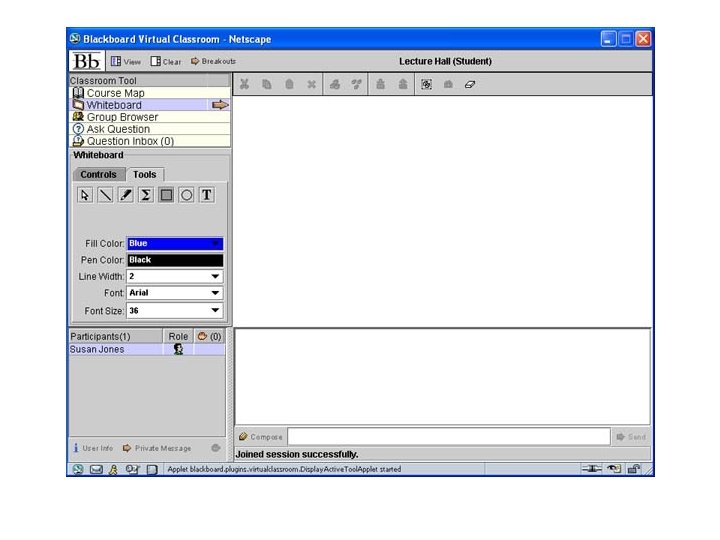Screen dimensions: 720x540
Task: Click the paste whiteboard toolbar icon
Action: pyautogui.click(x=289, y=84)
